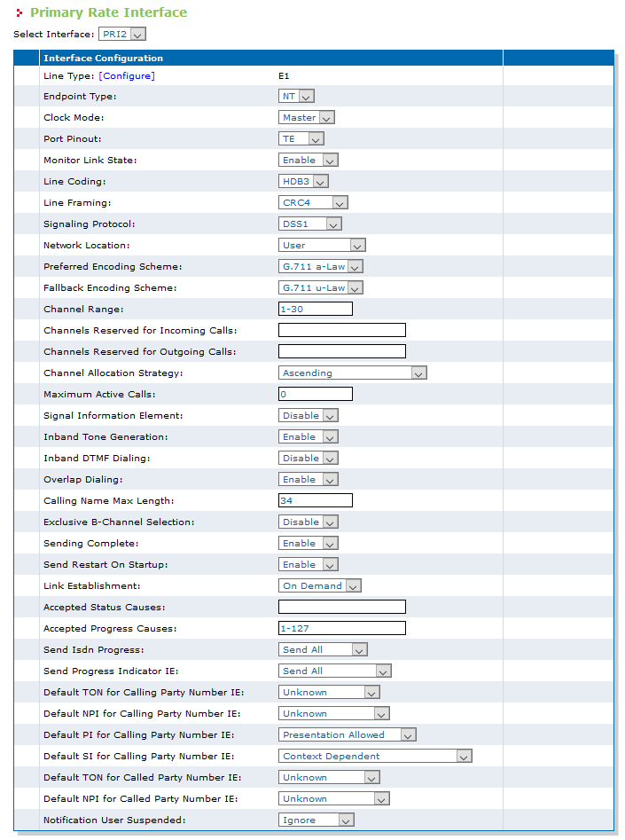Select the Preferred Encoding Scheme dropdown
The height and width of the screenshot is (840, 625).
[x=321, y=267]
